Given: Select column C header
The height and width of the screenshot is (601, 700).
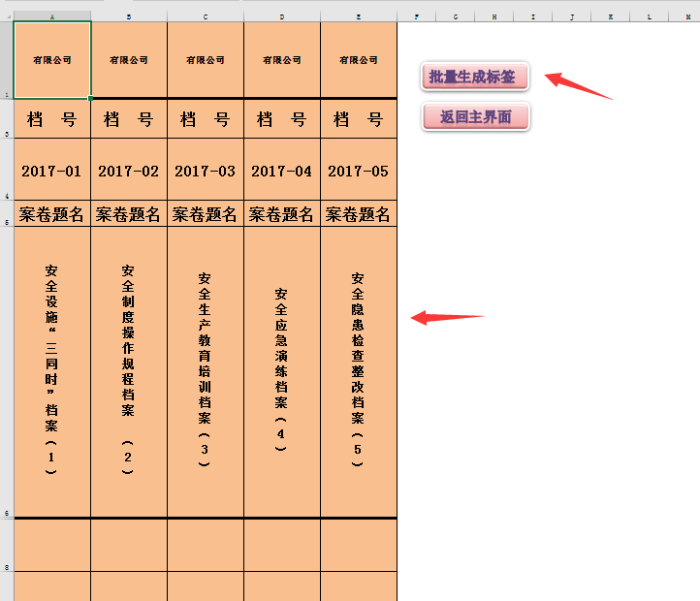Looking at the screenshot, I should [206, 17].
